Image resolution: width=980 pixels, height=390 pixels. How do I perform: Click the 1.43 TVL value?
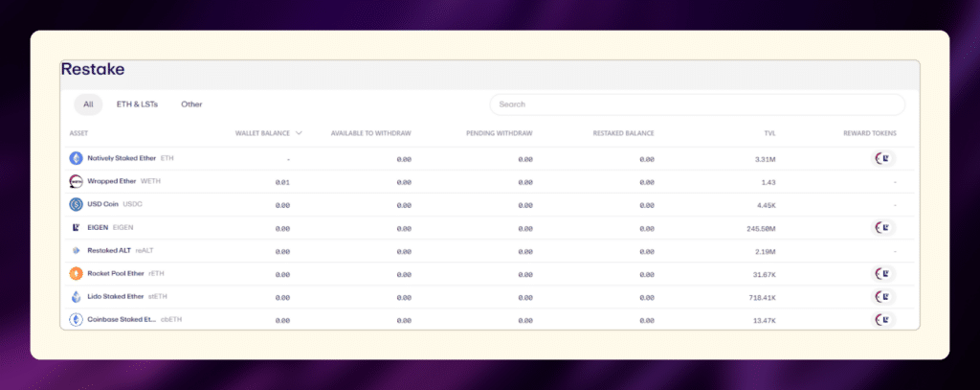768,182
